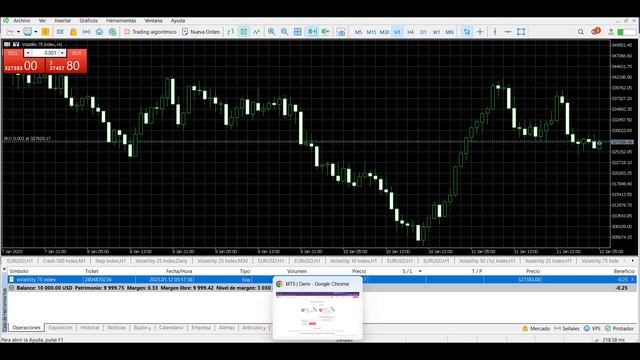Click the Nueva Orden button
The image size is (640, 360).
point(201,31)
